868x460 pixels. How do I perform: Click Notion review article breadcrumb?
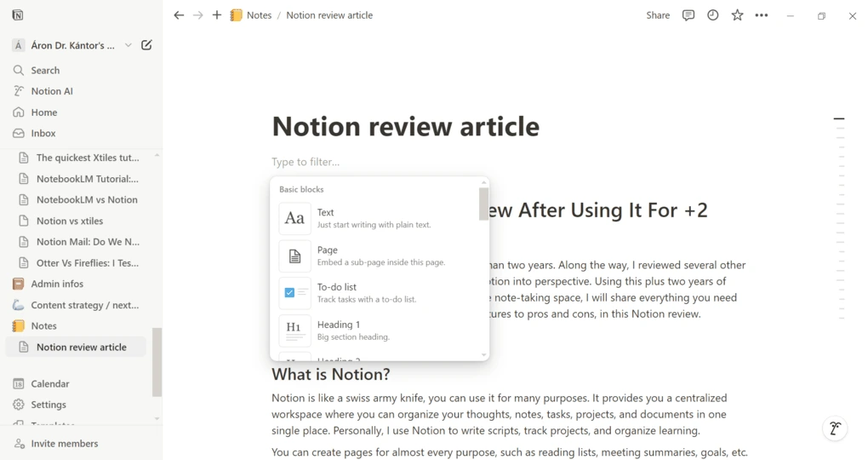point(329,15)
